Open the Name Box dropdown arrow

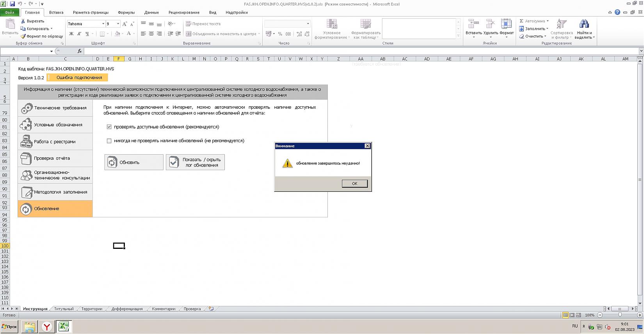(52, 51)
